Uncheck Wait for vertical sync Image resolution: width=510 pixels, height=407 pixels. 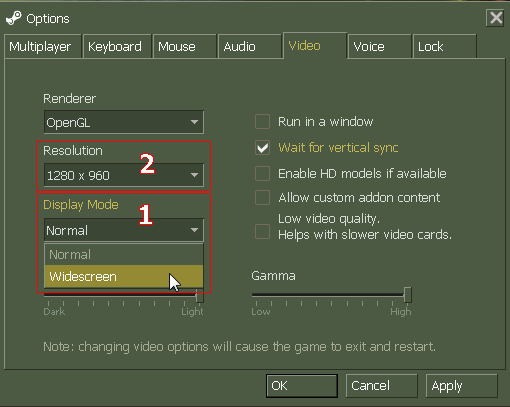[262, 148]
